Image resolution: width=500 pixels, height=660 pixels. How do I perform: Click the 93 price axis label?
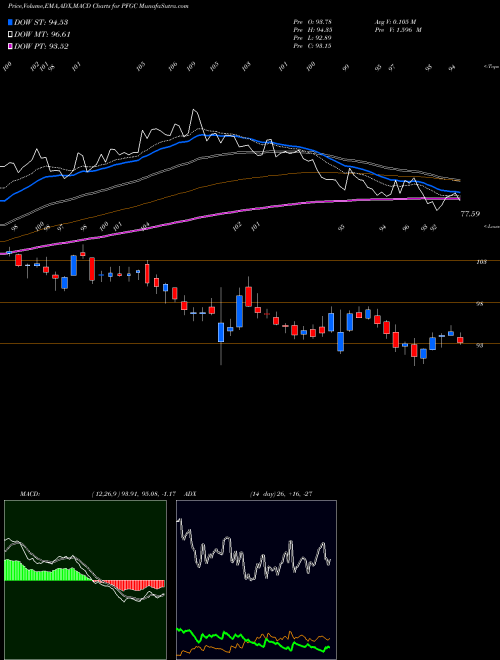pos(479,345)
